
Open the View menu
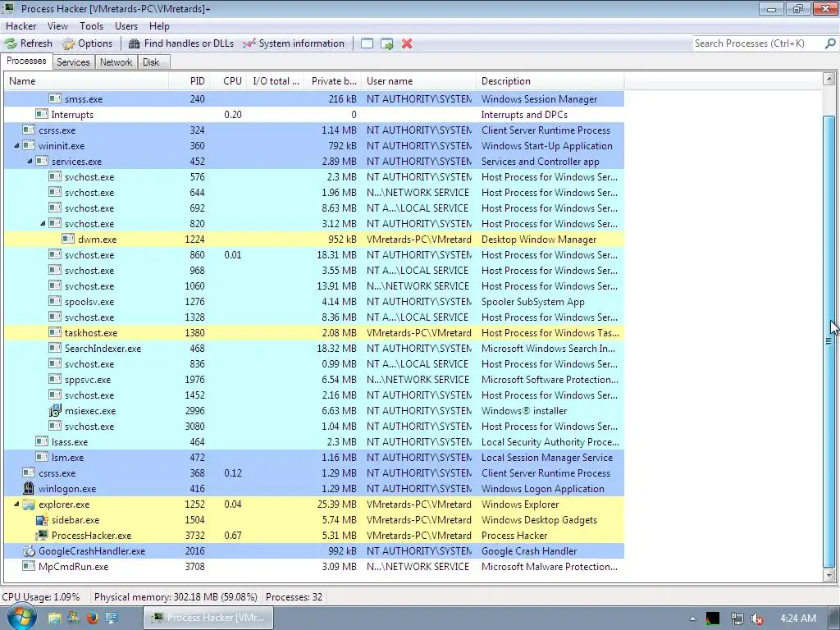click(x=57, y=25)
